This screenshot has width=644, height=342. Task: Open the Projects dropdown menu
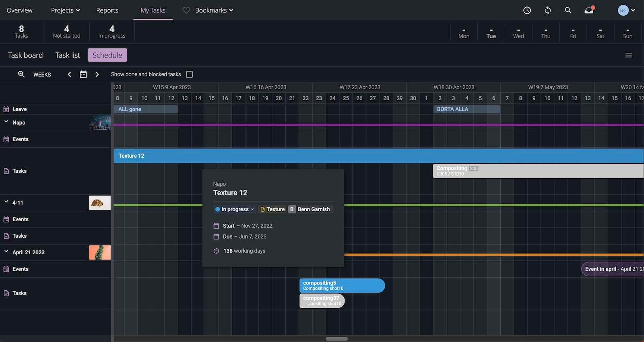pyautogui.click(x=65, y=10)
